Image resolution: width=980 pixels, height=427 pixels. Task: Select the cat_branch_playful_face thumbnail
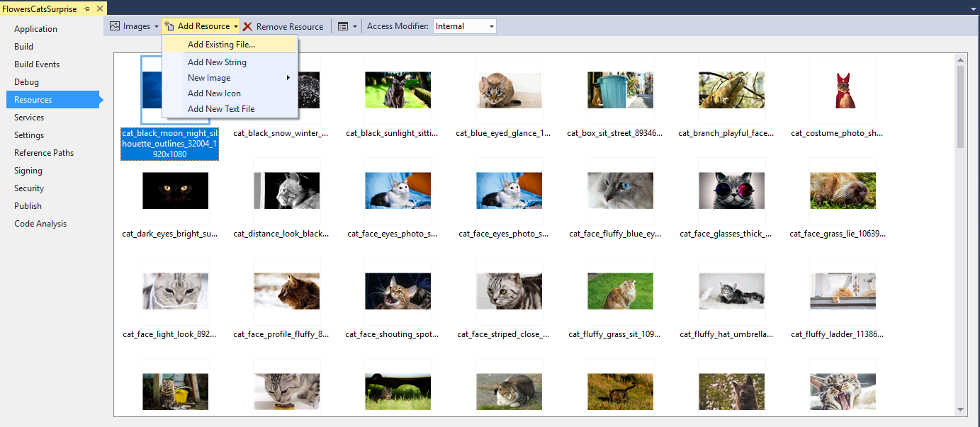pyautogui.click(x=731, y=90)
